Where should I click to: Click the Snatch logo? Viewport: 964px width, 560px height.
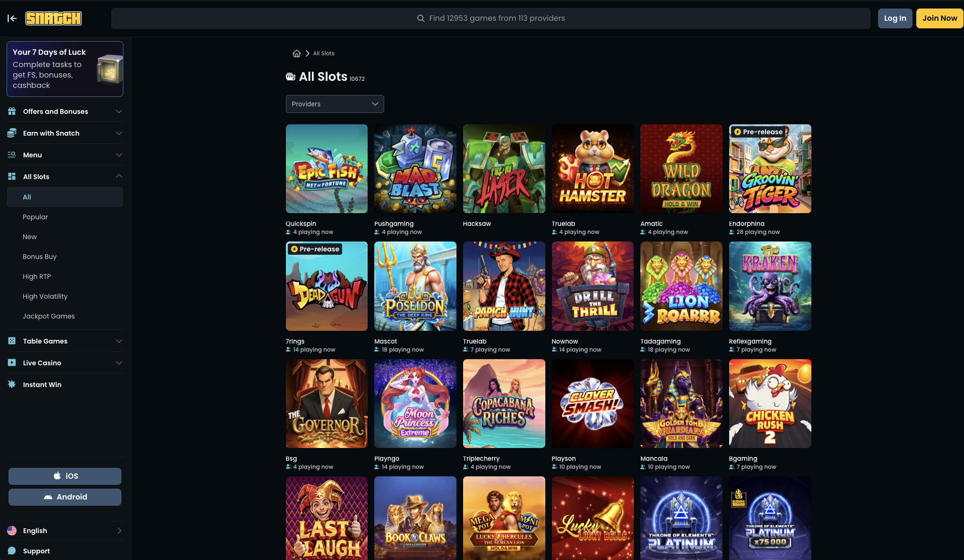pyautogui.click(x=53, y=18)
